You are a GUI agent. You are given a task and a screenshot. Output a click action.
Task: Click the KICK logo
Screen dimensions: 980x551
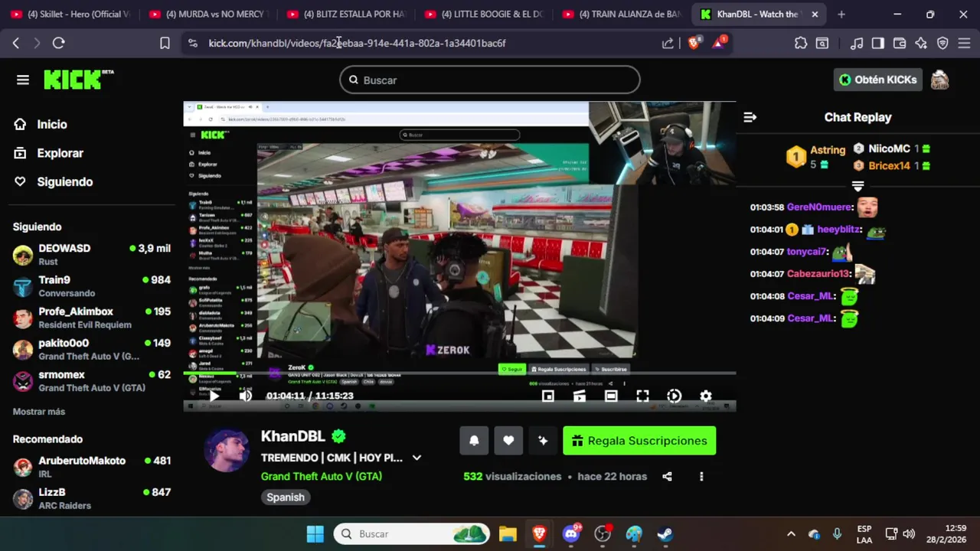pos(79,80)
